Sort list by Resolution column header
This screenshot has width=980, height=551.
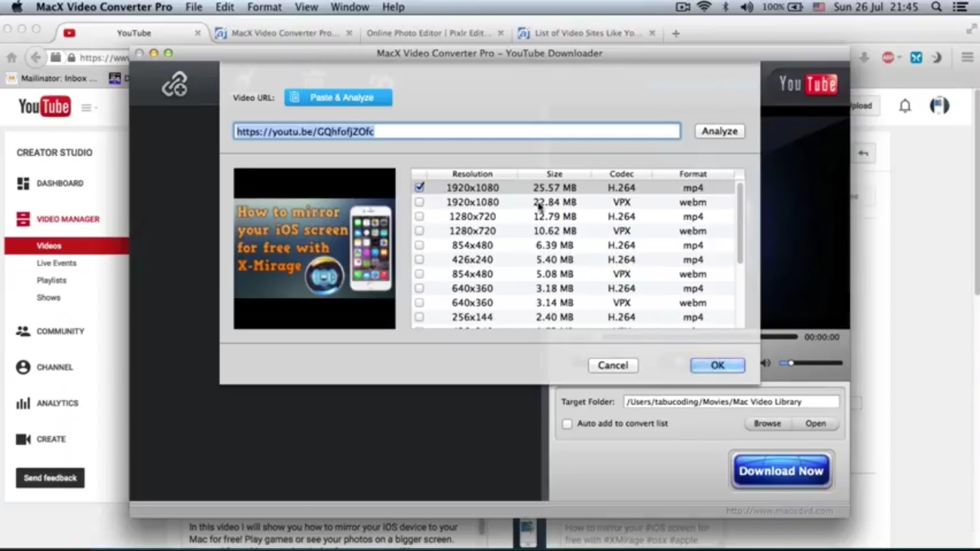[x=472, y=174]
